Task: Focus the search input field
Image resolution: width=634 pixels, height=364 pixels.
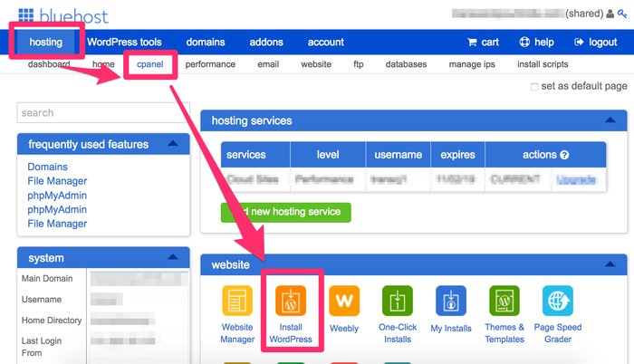Action: click(103, 113)
